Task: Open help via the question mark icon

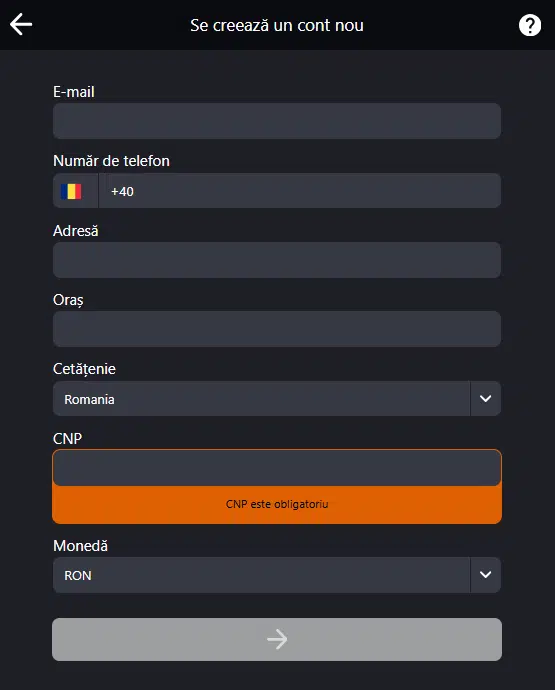Action: (529, 25)
